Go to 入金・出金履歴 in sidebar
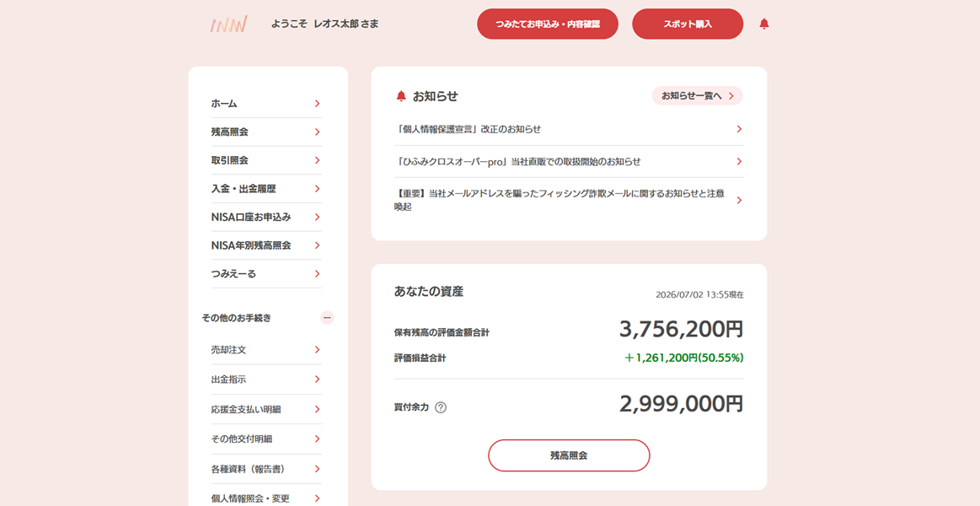This screenshot has height=506, width=980. coord(265,189)
